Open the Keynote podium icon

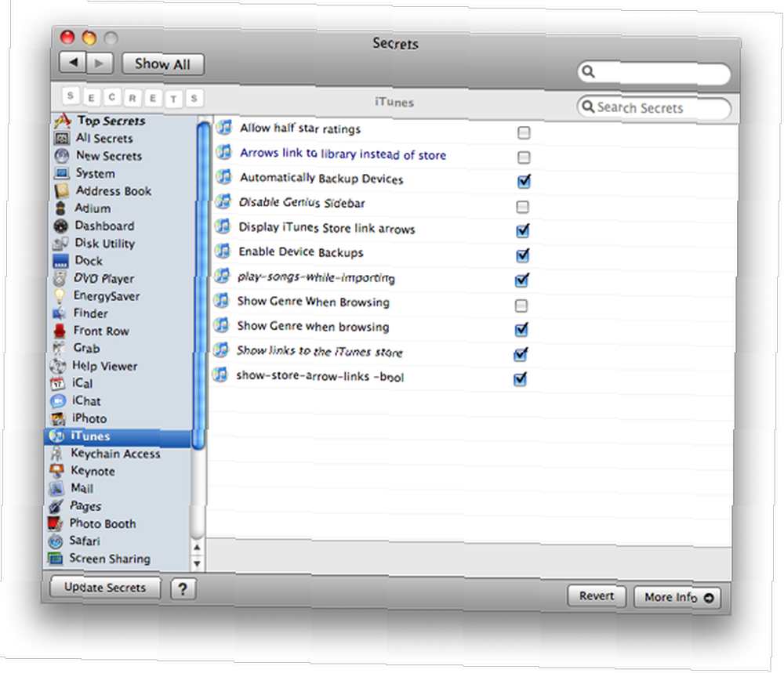coord(57,471)
